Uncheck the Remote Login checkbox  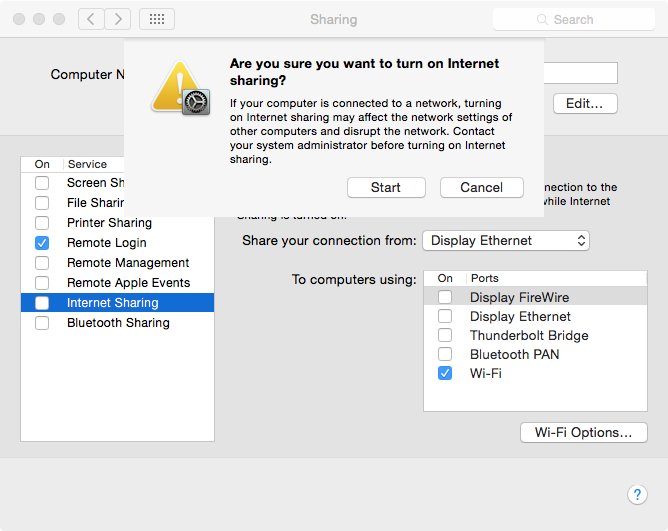(x=42, y=243)
